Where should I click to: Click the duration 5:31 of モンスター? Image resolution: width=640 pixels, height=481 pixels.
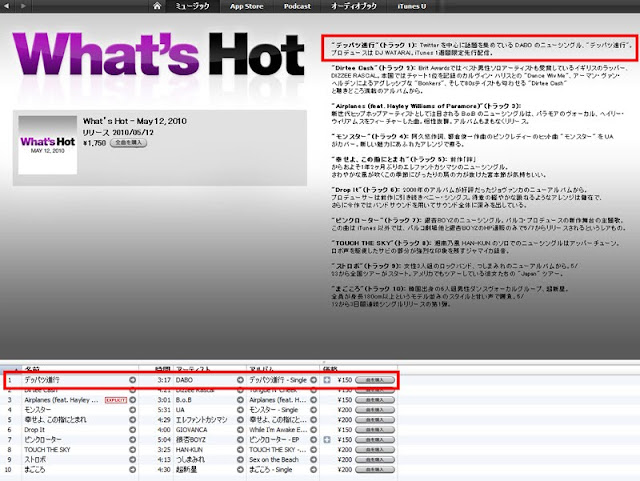click(164, 410)
